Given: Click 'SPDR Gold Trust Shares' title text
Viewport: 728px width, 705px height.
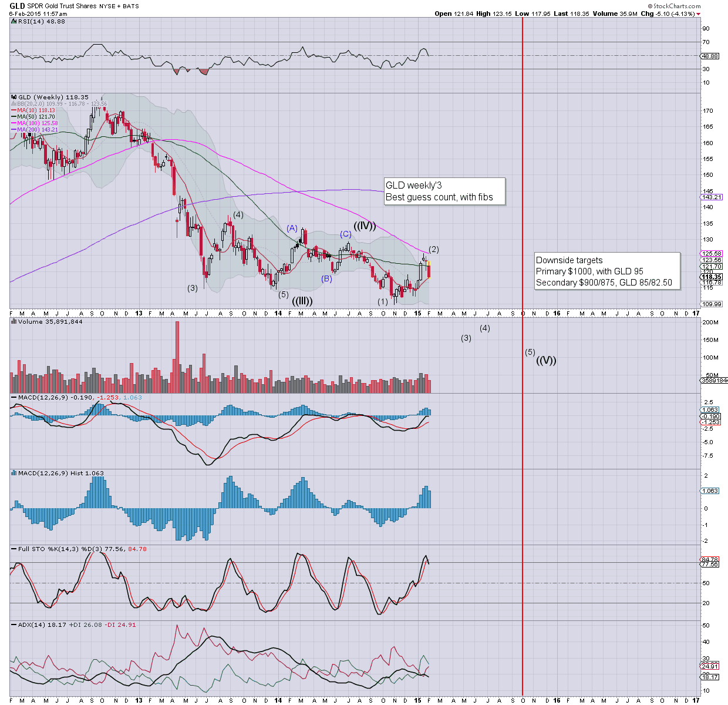Looking at the screenshot, I should [x=62, y=6].
